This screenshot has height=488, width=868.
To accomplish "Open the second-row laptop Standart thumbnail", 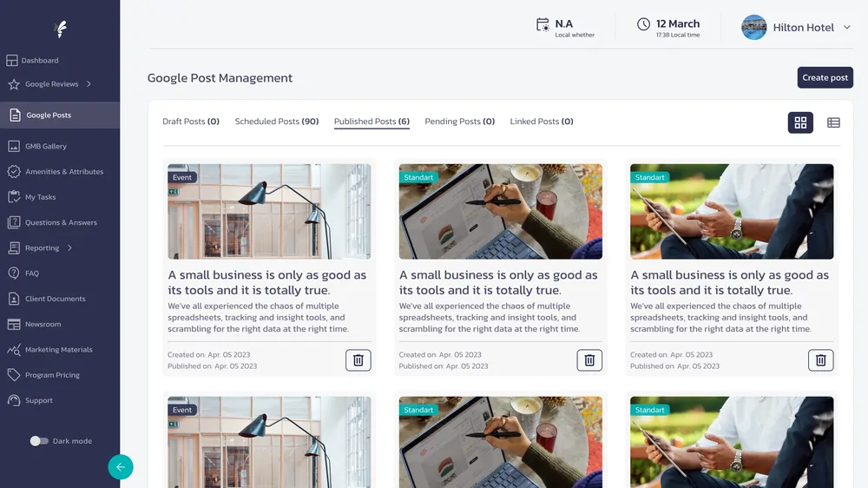I will pyautogui.click(x=501, y=442).
